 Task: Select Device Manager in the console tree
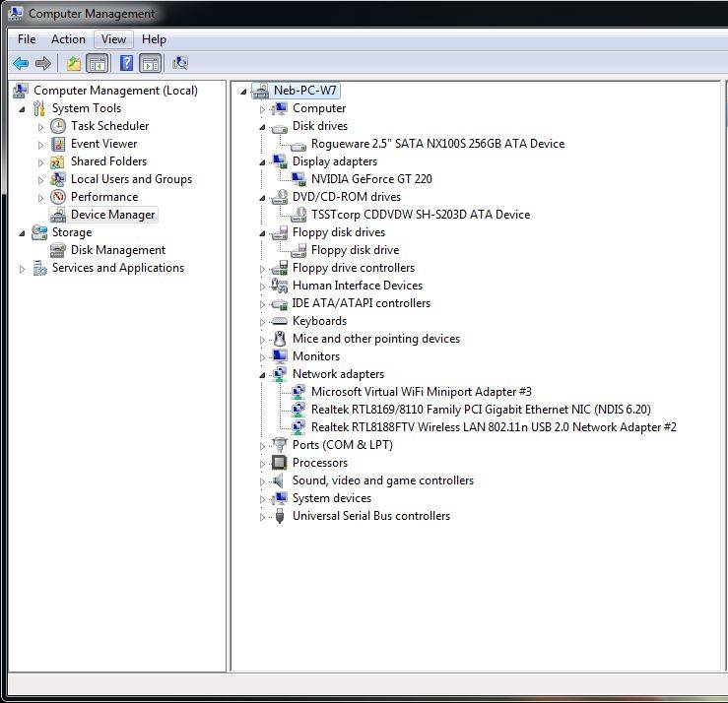[x=113, y=215]
